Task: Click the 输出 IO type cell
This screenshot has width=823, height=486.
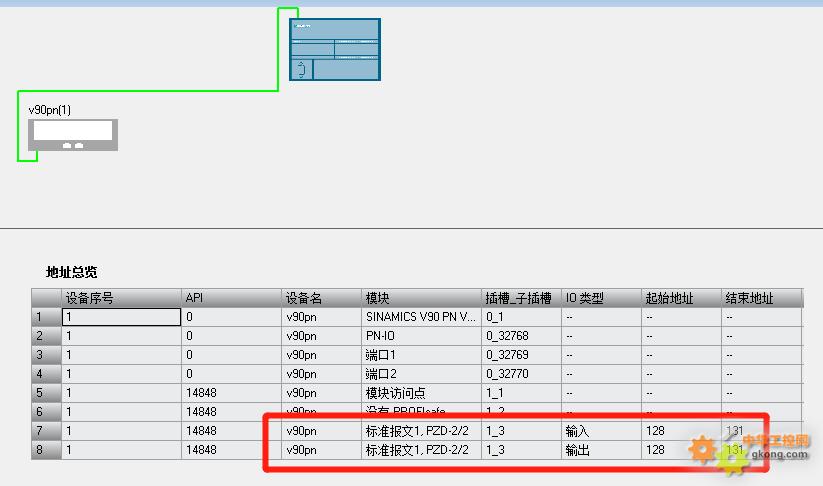Action: click(x=602, y=450)
